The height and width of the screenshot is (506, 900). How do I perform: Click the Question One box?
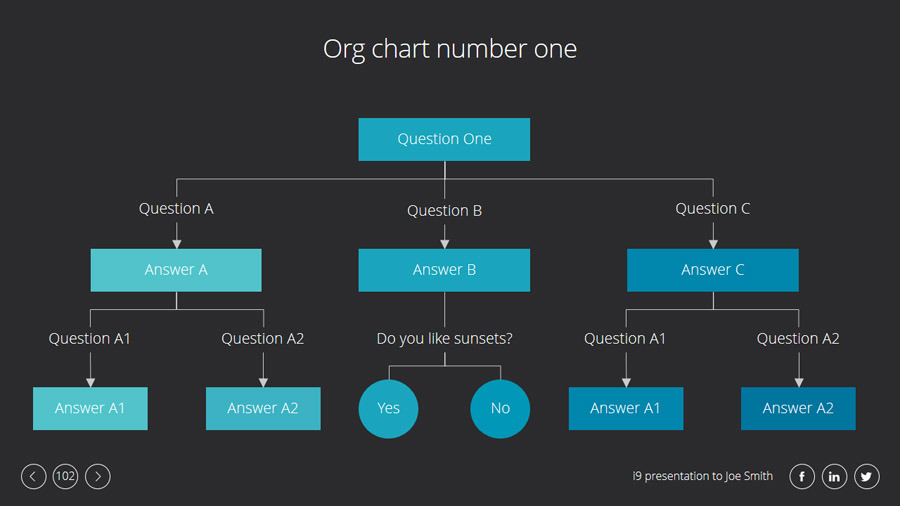point(444,139)
